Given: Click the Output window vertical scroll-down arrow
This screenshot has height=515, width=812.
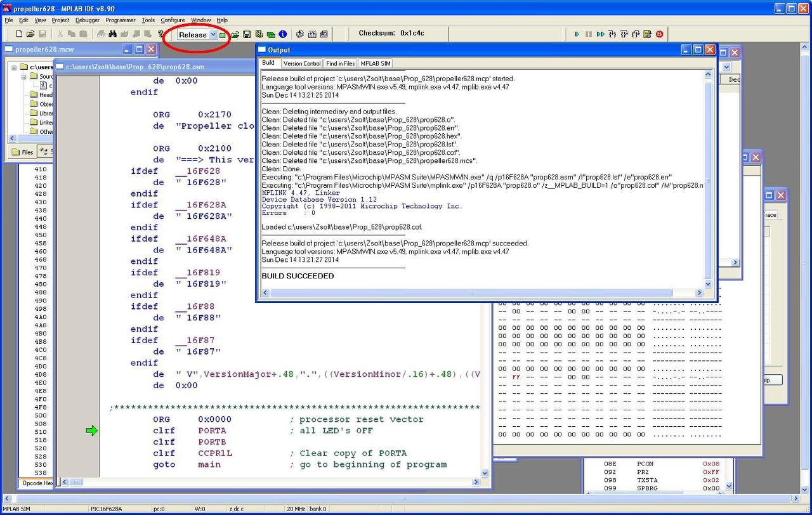Looking at the screenshot, I should coord(709,284).
